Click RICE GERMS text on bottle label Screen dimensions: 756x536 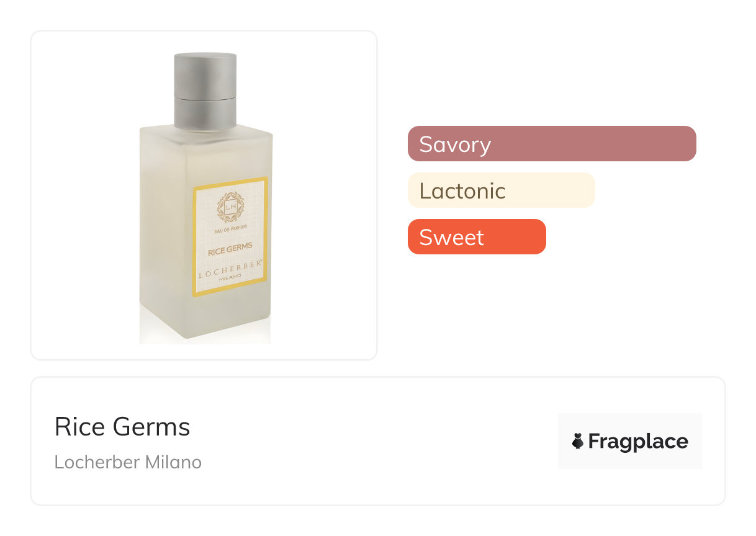point(230,247)
